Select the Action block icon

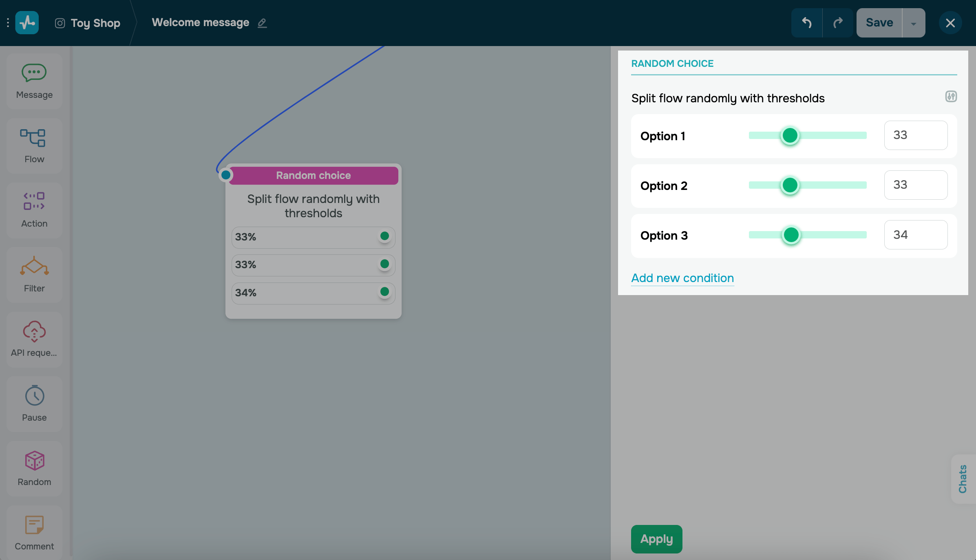click(x=34, y=201)
